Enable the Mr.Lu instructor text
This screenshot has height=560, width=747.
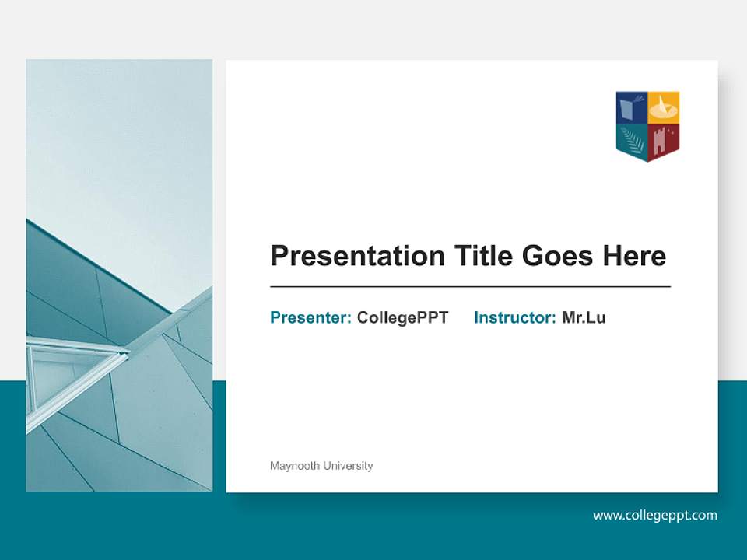(x=585, y=317)
